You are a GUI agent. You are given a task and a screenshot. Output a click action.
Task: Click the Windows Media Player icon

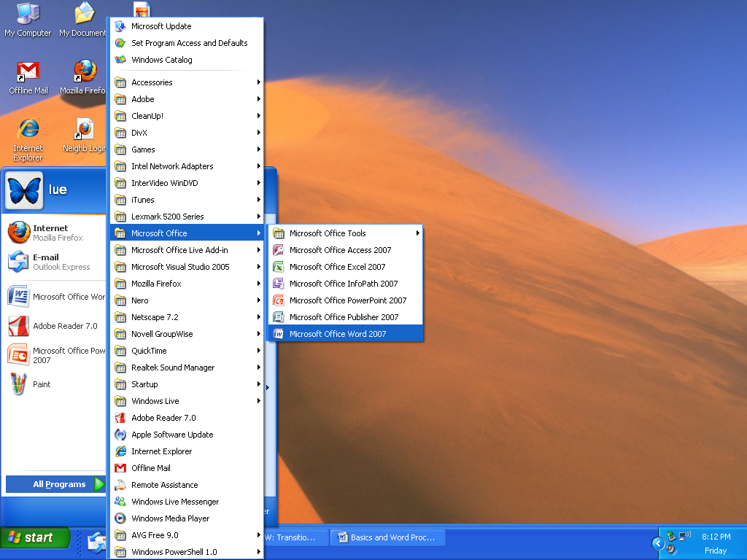tap(120, 518)
